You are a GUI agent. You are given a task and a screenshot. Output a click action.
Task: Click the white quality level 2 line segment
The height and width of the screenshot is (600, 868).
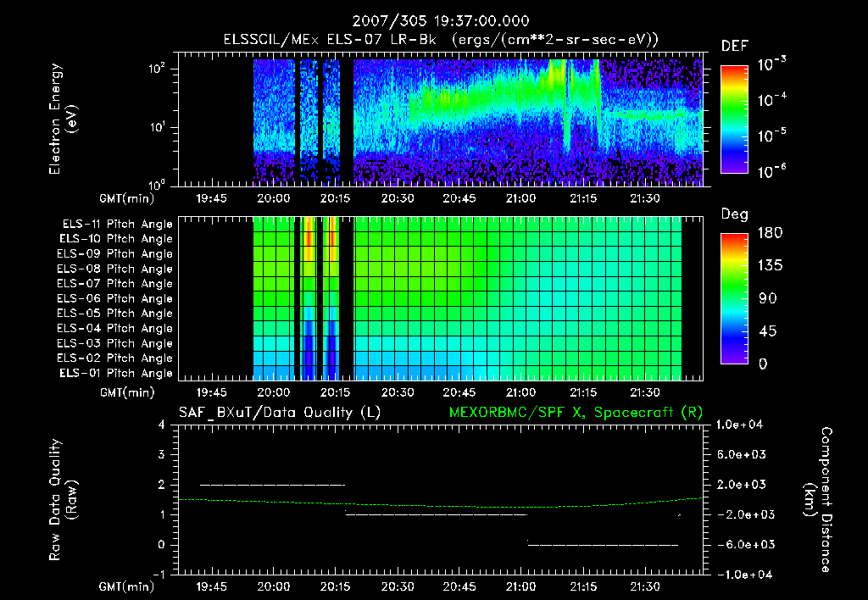click(272, 485)
